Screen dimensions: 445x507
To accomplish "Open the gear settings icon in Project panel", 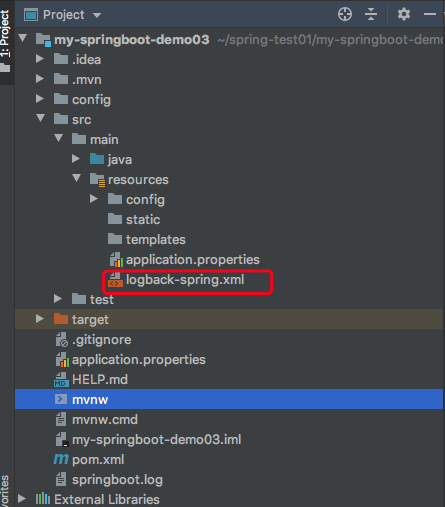I will coord(404,14).
